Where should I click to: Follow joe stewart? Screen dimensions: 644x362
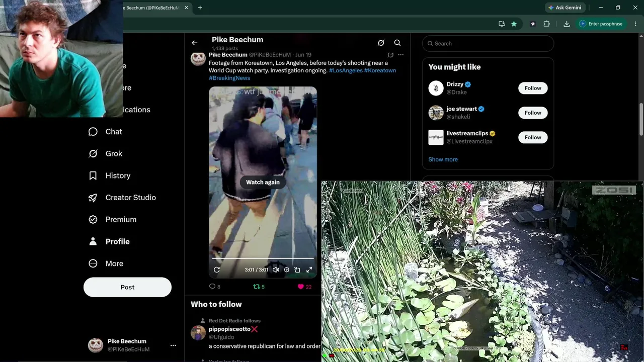533,113
